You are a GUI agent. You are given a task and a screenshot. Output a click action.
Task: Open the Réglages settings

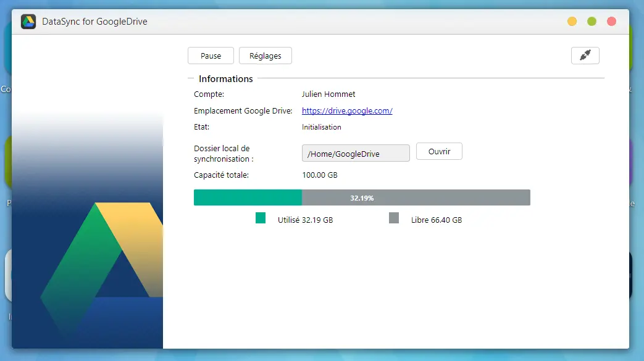pyautogui.click(x=265, y=55)
